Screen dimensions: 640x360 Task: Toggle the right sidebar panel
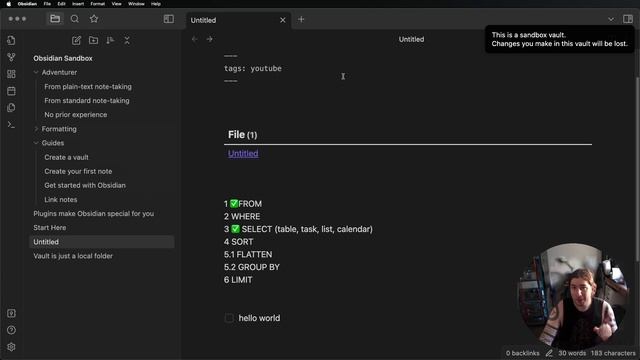(628, 19)
